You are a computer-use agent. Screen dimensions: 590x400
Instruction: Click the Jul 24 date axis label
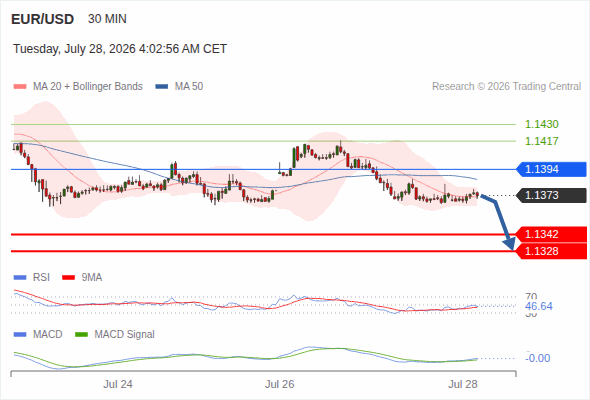tap(118, 384)
